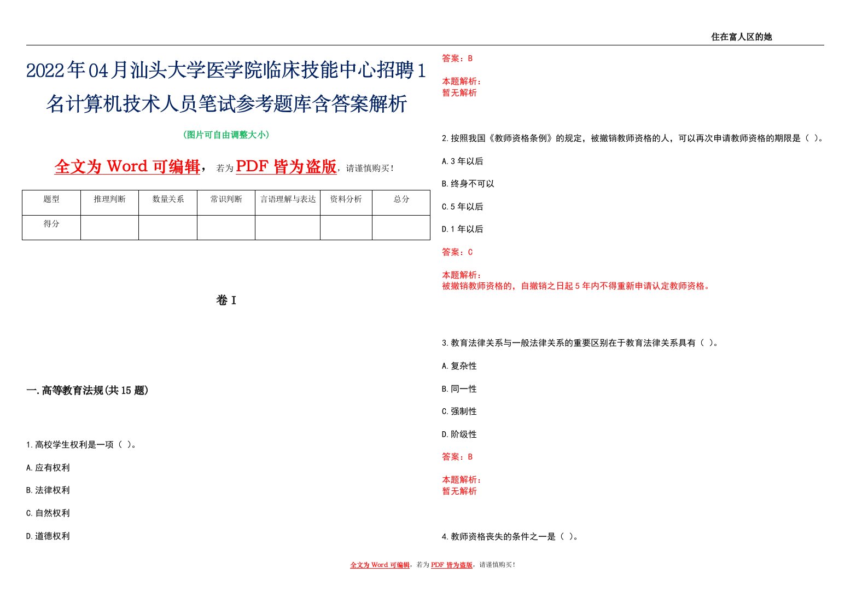Select option A.3年以后
The width and height of the screenshot is (868, 614).
(463, 161)
